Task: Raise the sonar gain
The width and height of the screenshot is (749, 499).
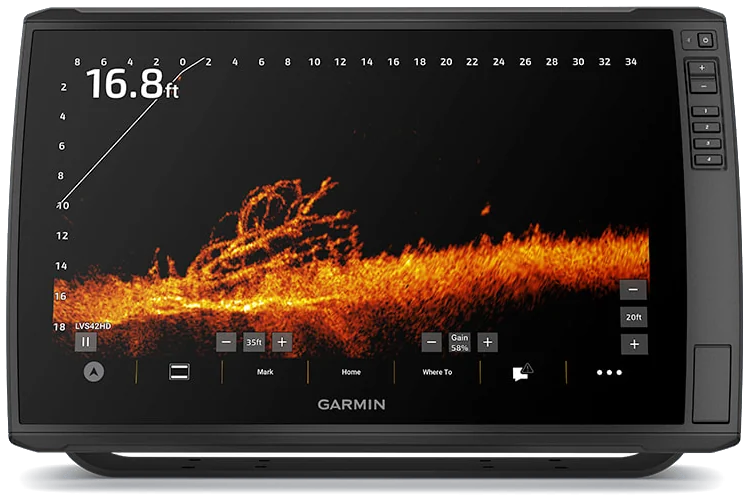Action: [x=487, y=342]
